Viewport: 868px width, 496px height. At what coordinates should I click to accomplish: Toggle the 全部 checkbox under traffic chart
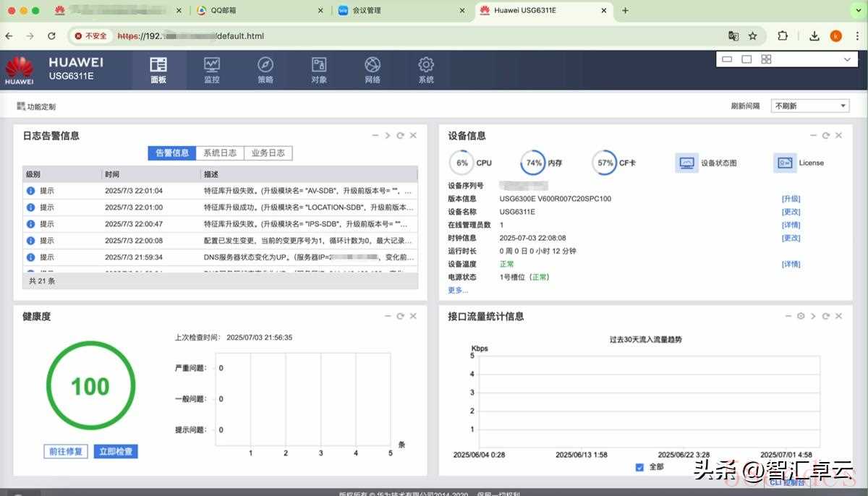(x=639, y=467)
